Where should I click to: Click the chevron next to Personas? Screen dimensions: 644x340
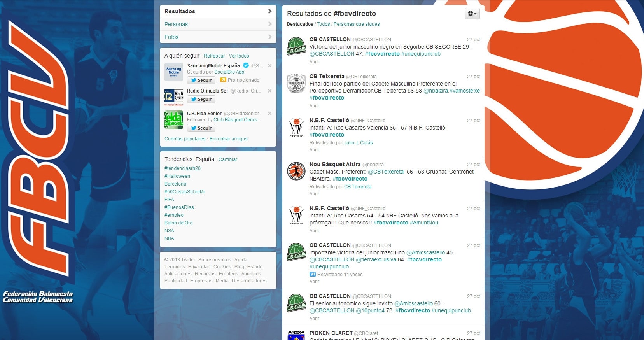(x=270, y=24)
